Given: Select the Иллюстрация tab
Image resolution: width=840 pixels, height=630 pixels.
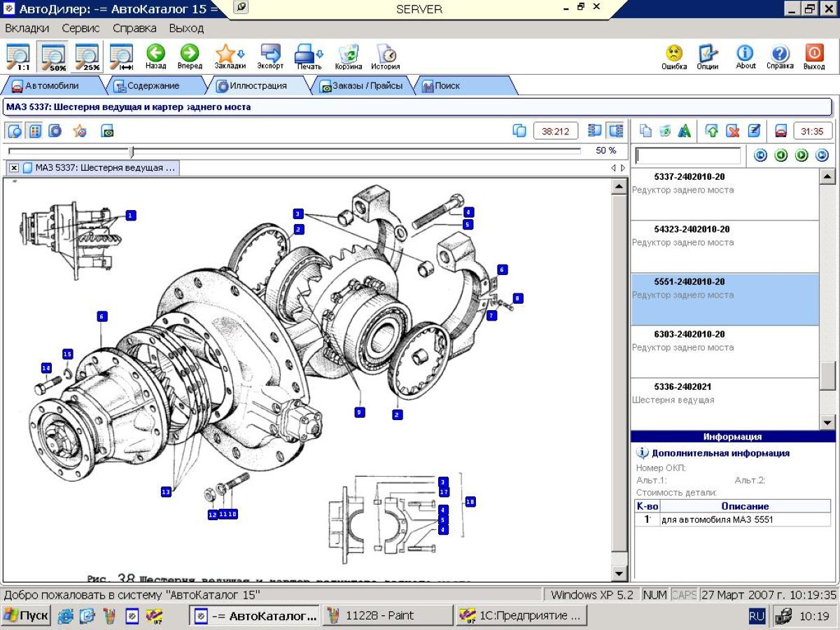Looking at the screenshot, I should pyautogui.click(x=258, y=86).
